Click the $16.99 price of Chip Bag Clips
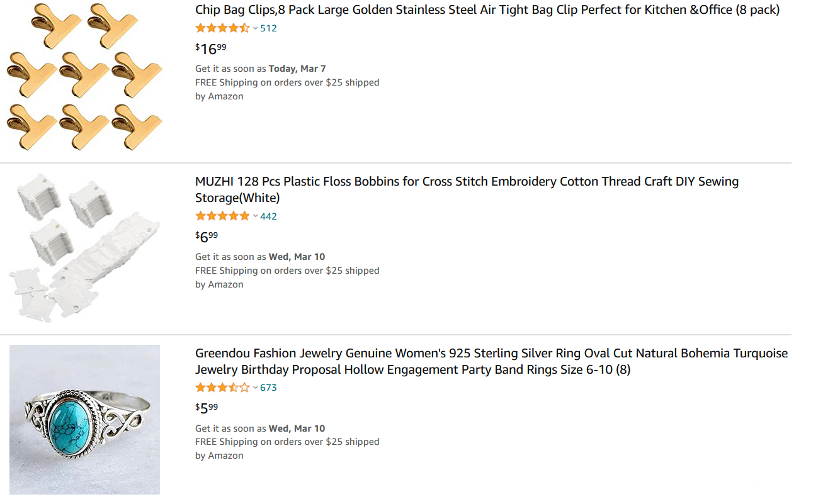The image size is (840, 504). point(210,48)
